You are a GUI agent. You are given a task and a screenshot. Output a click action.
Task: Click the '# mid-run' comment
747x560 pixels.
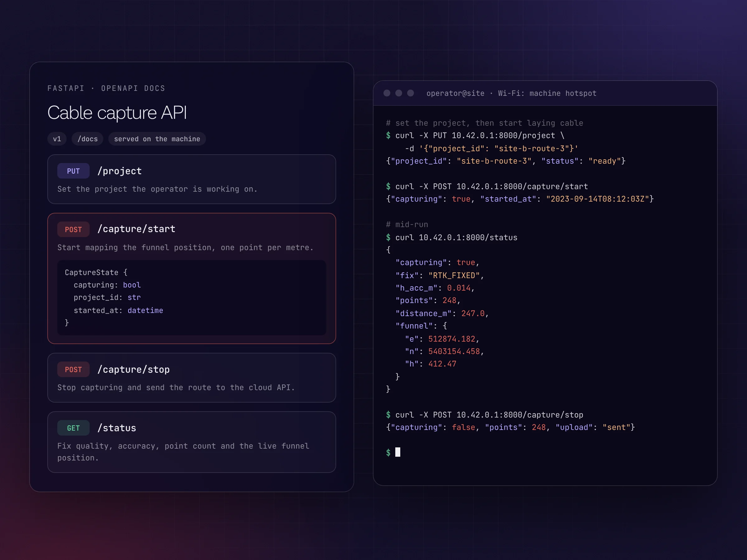(x=407, y=225)
